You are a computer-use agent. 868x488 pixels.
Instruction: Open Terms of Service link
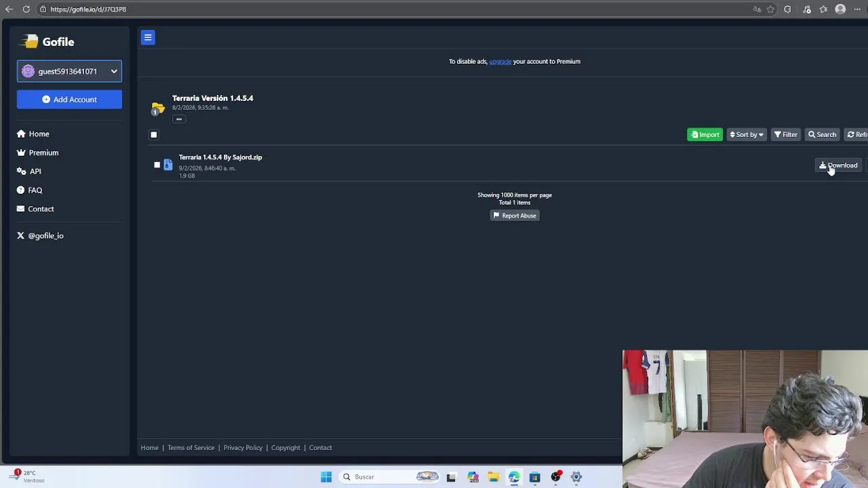click(191, 448)
